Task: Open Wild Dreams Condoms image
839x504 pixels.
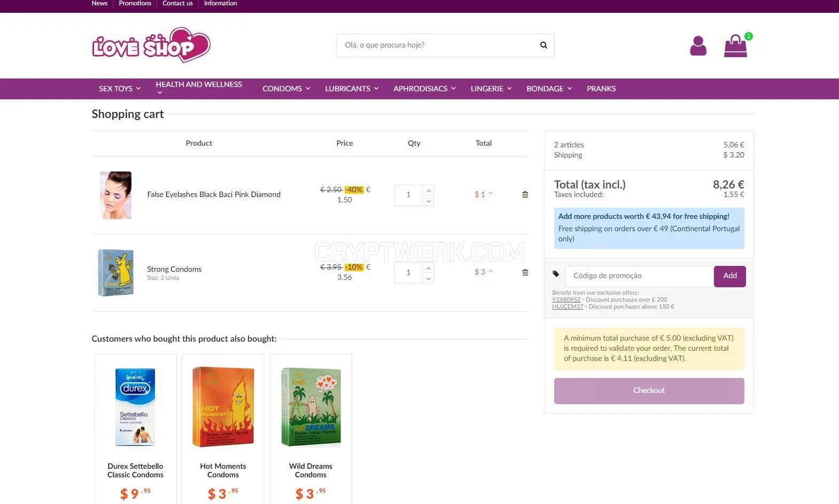Action: (310, 406)
